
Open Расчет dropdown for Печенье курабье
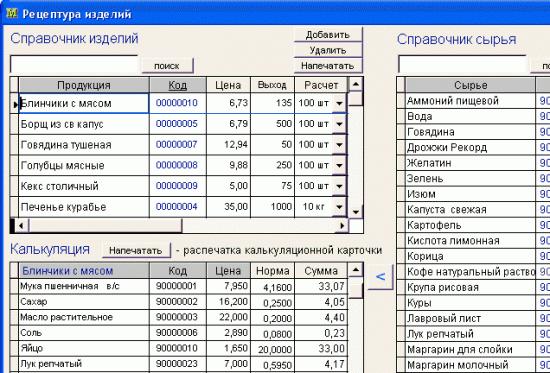click(x=339, y=207)
